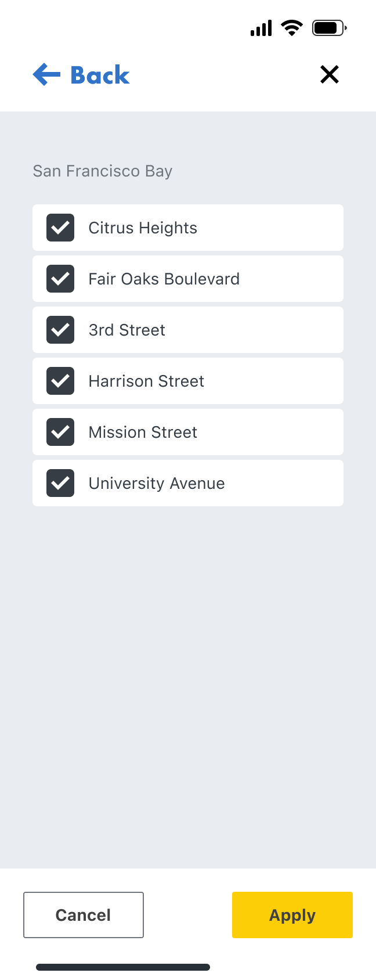
Task: Tap the cellular signal strength icon
Action: [261, 28]
